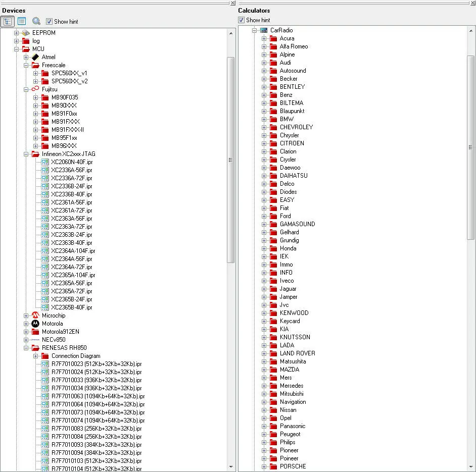Select the Grundig entry
This screenshot has width=476, height=472.
click(x=290, y=240)
